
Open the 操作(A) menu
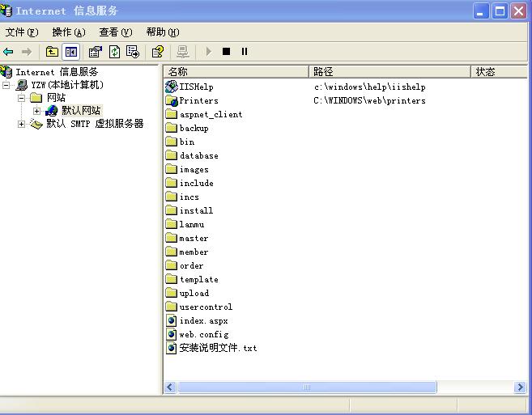[68, 32]
